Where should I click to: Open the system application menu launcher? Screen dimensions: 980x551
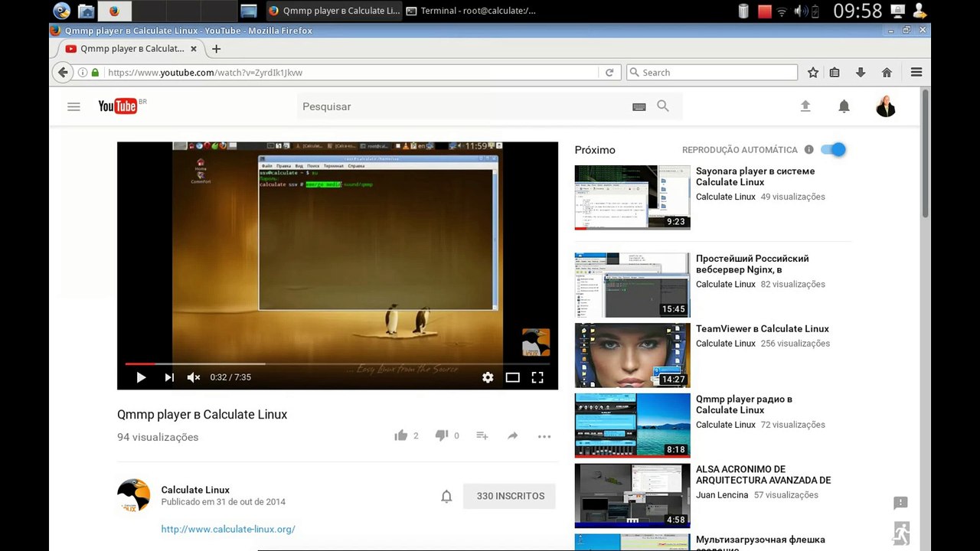tap(62, 11)
